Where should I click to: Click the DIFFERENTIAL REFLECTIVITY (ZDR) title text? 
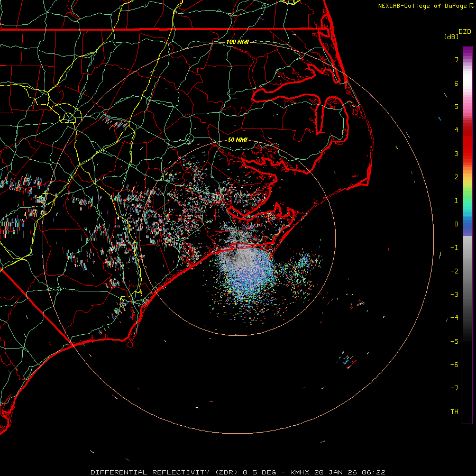pos(165,472)
